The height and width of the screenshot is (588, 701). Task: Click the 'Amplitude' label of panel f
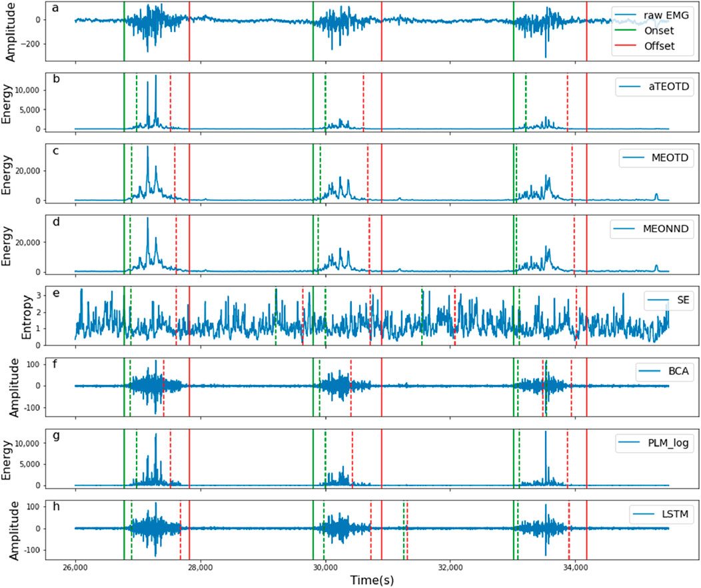pyautogui.click(x=14, y=388)
